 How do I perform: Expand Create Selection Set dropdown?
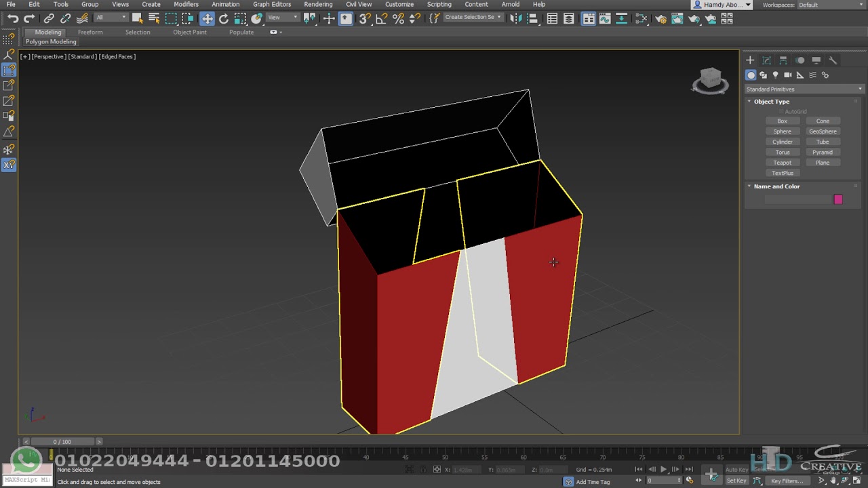click(473, 17)
